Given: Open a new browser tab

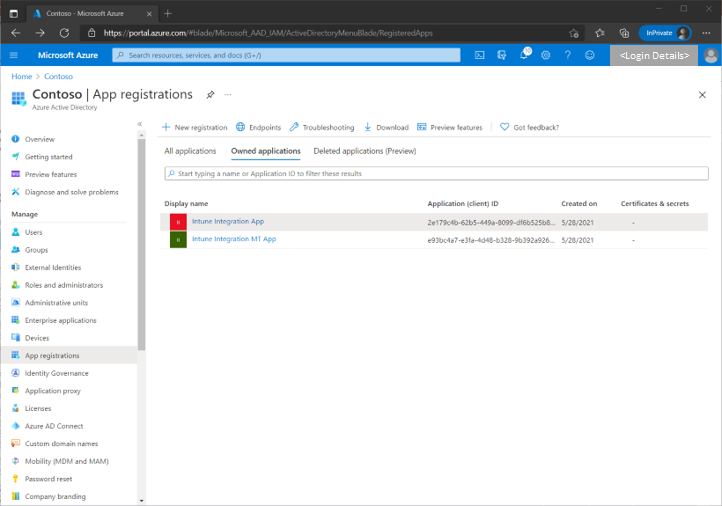Looking at the screenshot, I should [x=168, y=14].
